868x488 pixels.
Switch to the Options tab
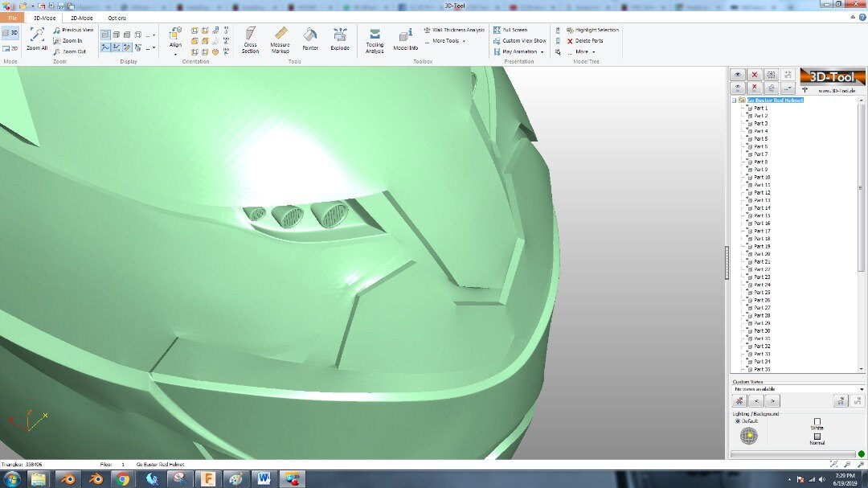[x=117, y=18]
